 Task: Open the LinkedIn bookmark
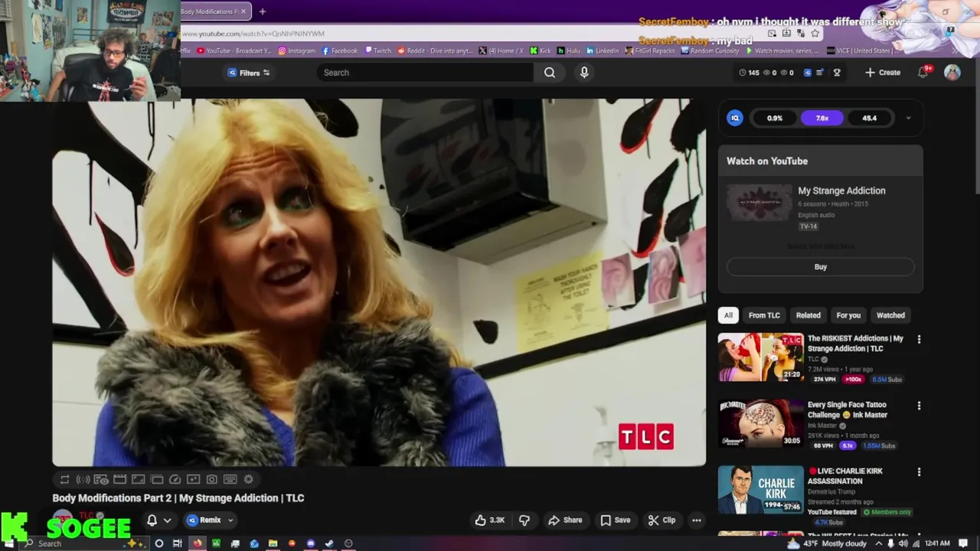pos(603,51)
